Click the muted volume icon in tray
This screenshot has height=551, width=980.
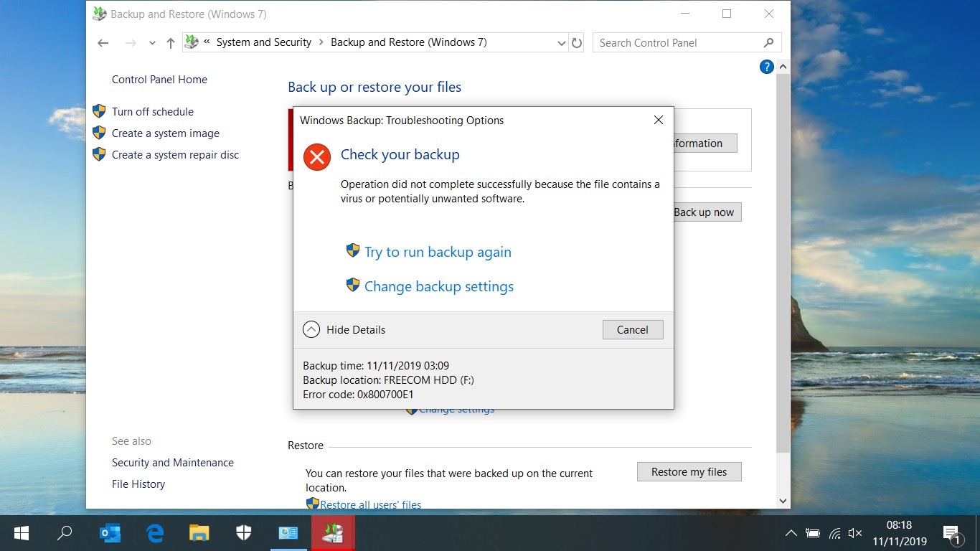click(x=855, y=533)
